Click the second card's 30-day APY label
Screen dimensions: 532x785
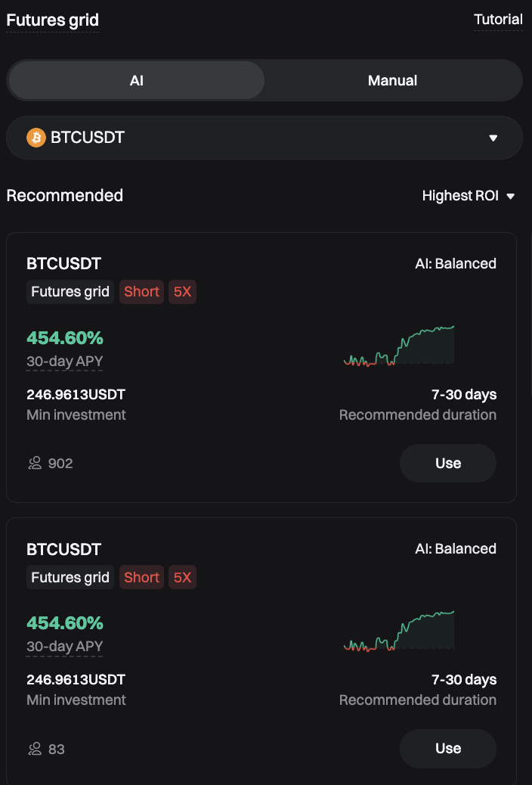click(64, 647)
